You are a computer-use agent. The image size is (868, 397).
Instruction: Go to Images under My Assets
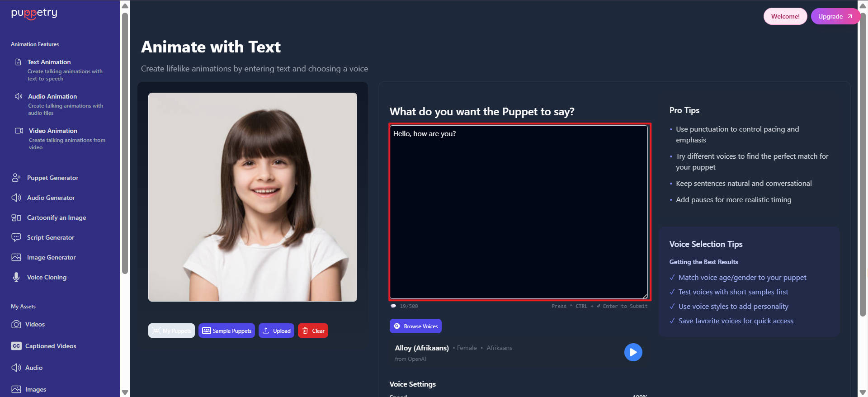point(36,389)
